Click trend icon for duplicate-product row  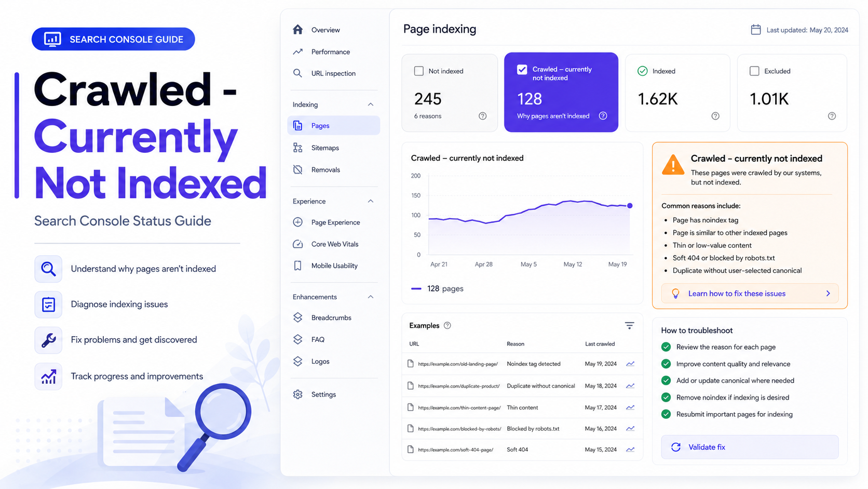pyautogui.click(x=630, y=386)
